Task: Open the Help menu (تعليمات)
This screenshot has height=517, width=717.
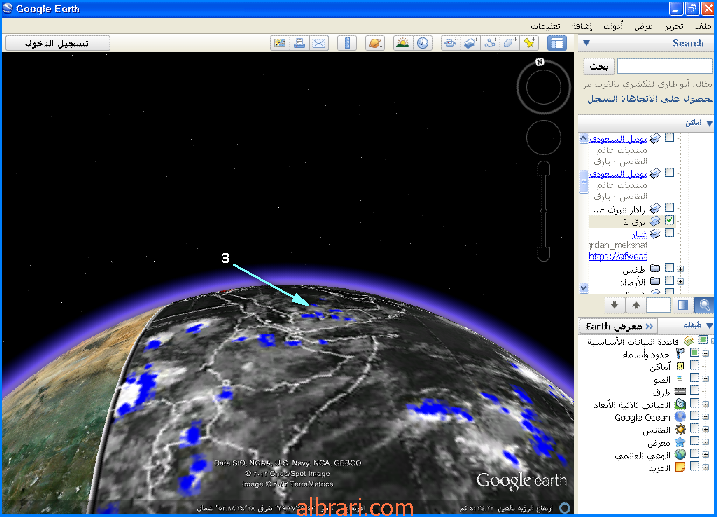Action: (x=546, y=27)
